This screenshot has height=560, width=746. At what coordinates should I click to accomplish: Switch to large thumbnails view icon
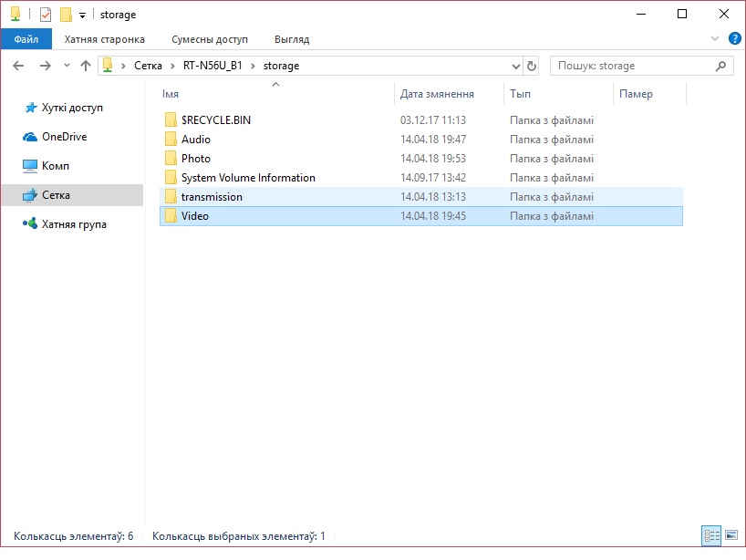[x=730, y=535]
